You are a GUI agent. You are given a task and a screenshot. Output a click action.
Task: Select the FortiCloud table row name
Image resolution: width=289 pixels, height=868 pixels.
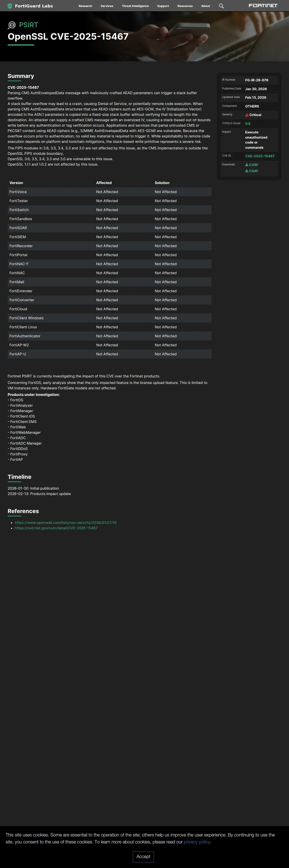pos(18,309)
